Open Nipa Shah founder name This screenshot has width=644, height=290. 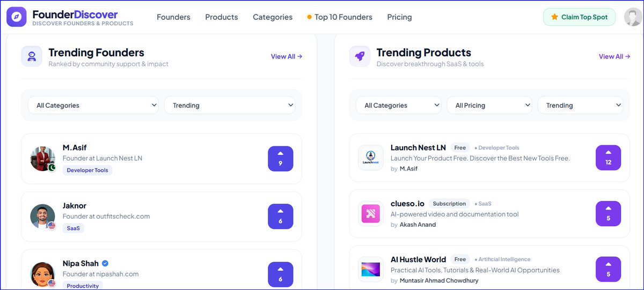coord(80,263)
